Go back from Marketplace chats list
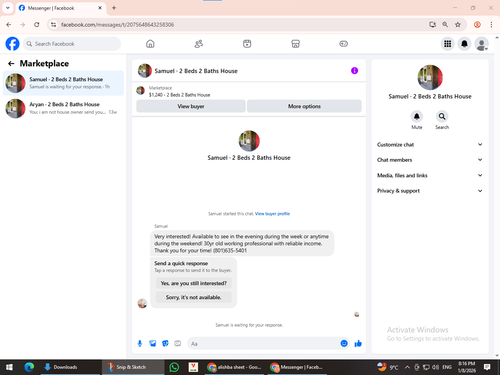The height and width of the screenshot is (375, 500). 11,63
